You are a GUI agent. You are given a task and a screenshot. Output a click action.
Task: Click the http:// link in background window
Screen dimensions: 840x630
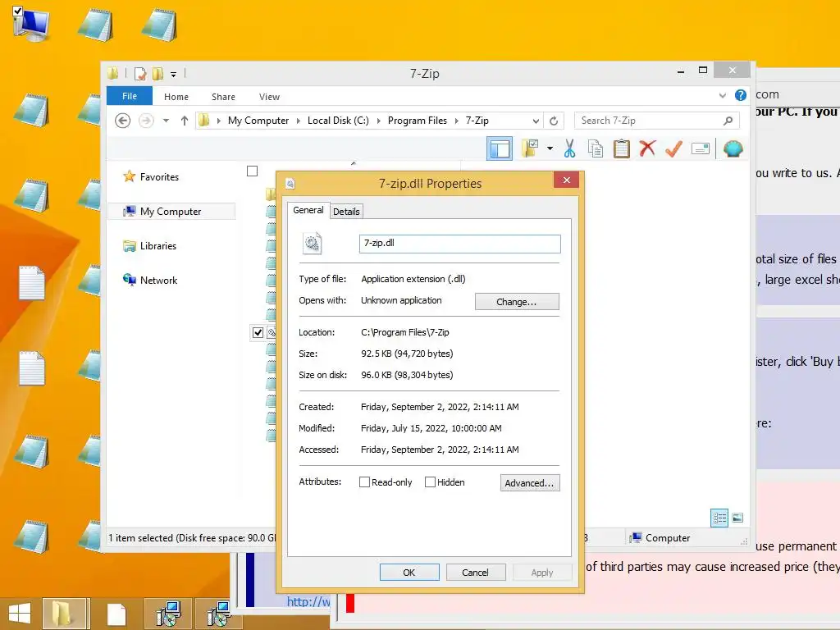tap(308, 601)
